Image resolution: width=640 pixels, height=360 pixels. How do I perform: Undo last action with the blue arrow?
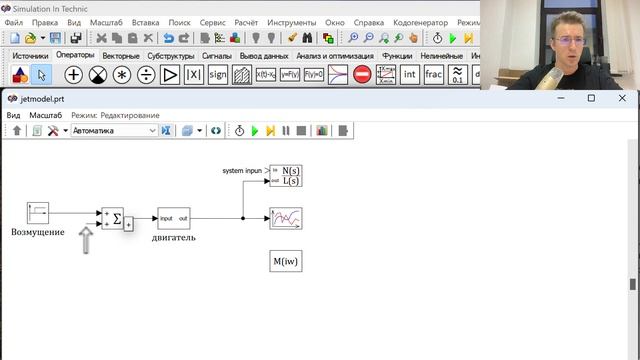coord(169,38)
